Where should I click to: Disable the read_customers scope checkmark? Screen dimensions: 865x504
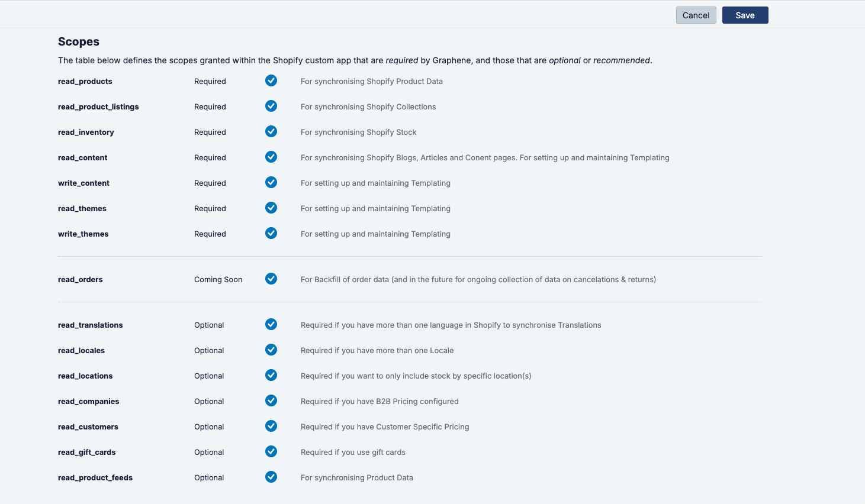point(271,426)
